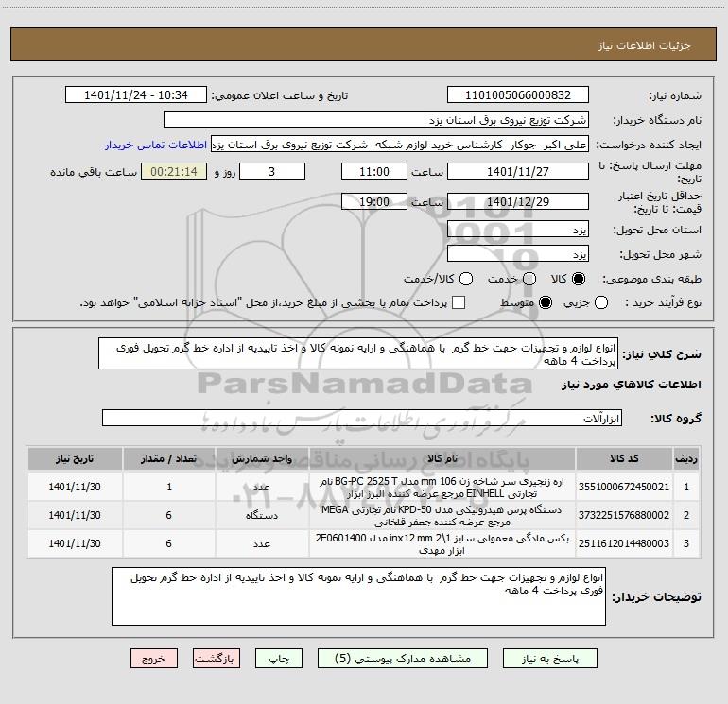
Task: Select the خدمت radio button
Action: [529, 279]
